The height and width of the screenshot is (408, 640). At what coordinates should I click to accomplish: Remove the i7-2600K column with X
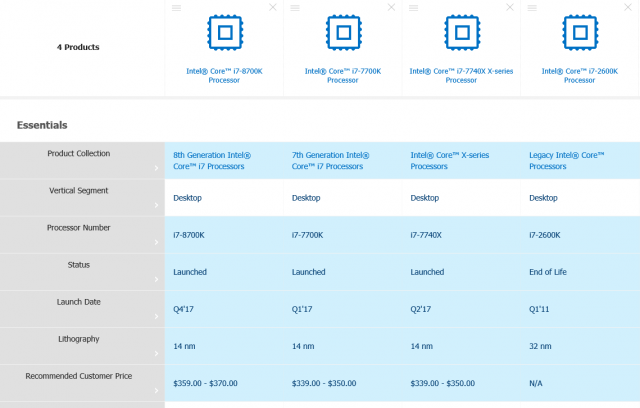tap(628, 7)
